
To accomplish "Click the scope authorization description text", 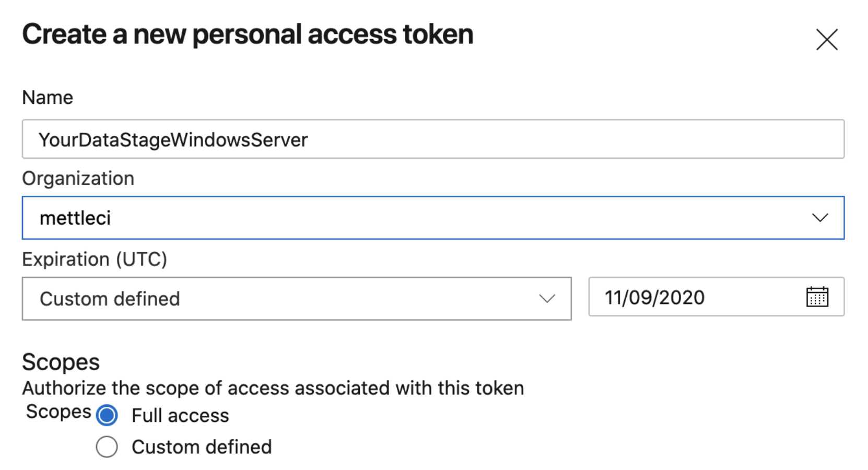I will click(x=273, y=389).
